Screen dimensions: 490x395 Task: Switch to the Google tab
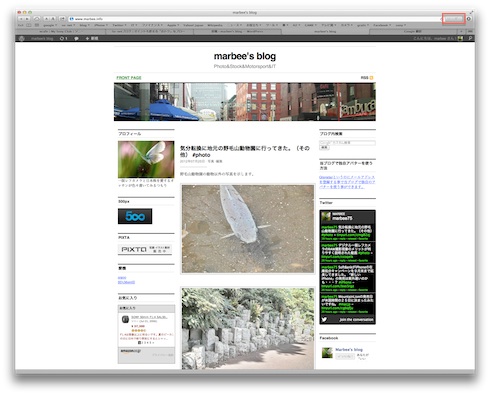coord(413,31)
